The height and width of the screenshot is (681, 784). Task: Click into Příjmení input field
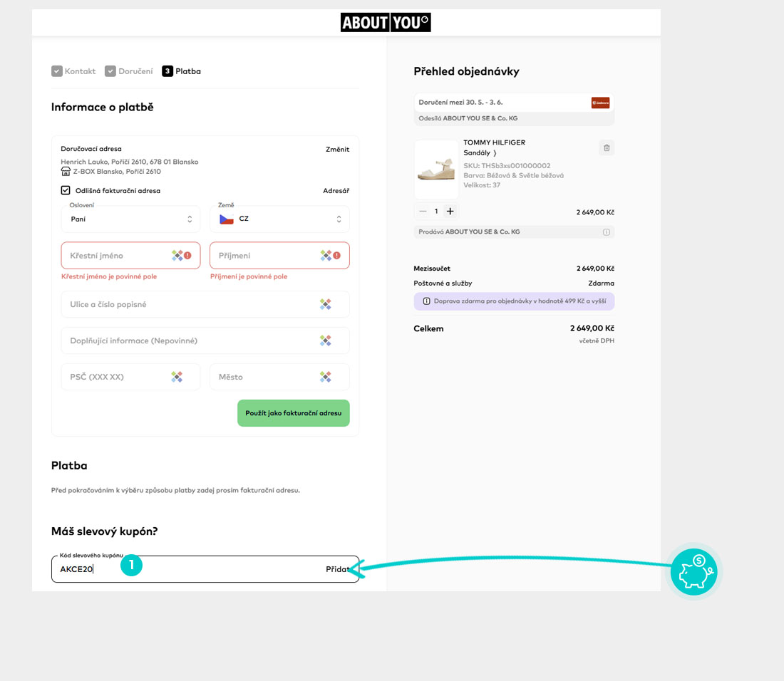coord(279,255)
